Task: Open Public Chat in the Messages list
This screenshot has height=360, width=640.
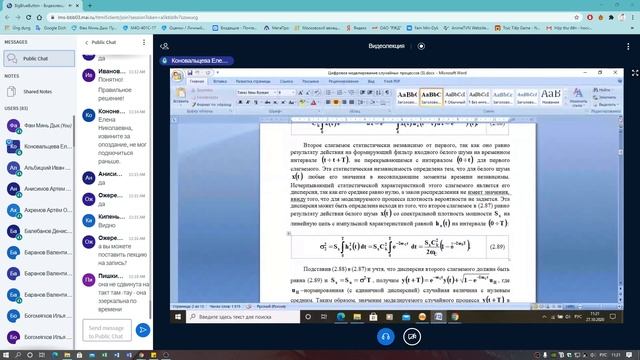Action: click(x=39, y=59)
